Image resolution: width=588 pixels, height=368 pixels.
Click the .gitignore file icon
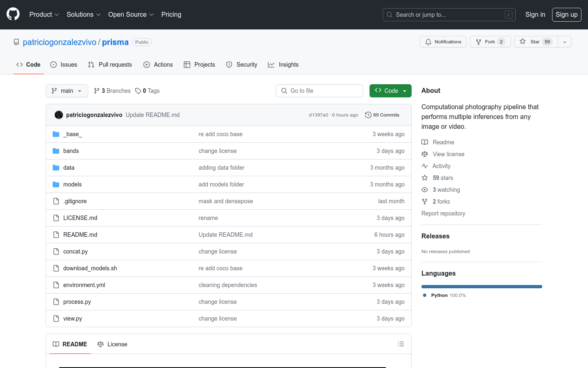56,201
